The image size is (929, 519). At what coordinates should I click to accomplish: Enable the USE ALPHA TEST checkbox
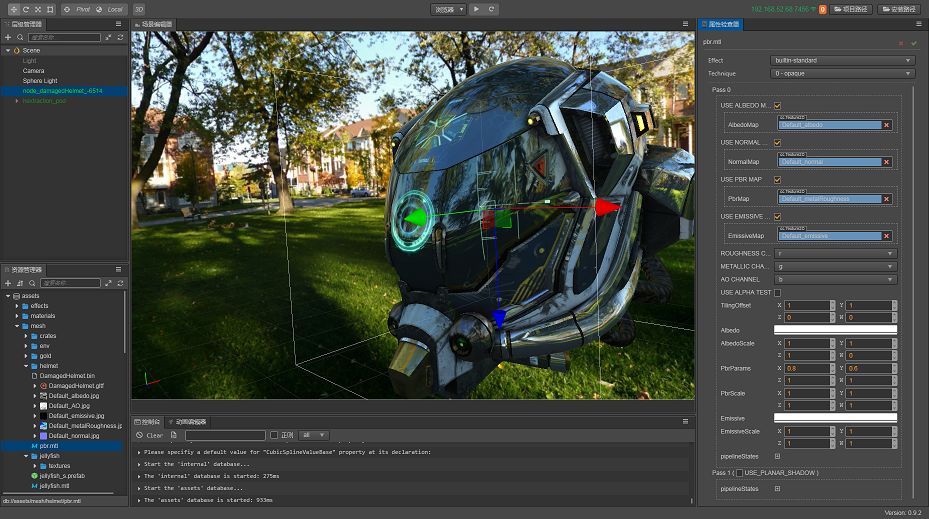(x=777, y=292)
